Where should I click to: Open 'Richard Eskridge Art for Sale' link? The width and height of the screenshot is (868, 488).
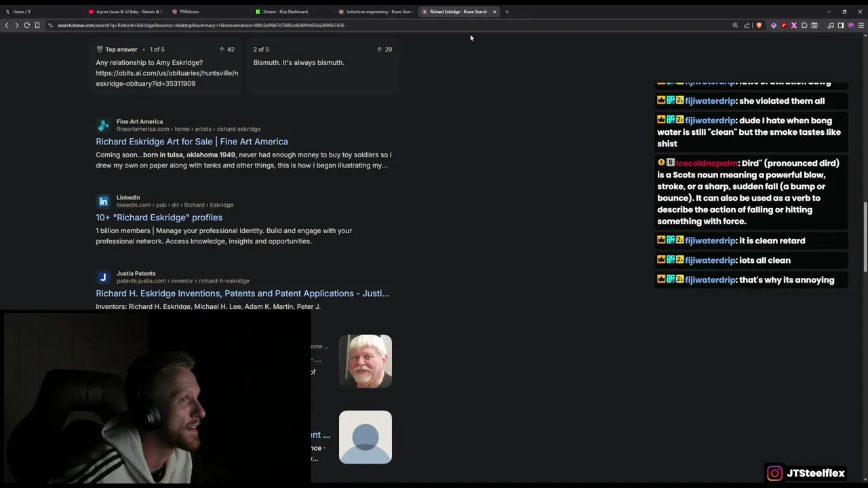192,142
